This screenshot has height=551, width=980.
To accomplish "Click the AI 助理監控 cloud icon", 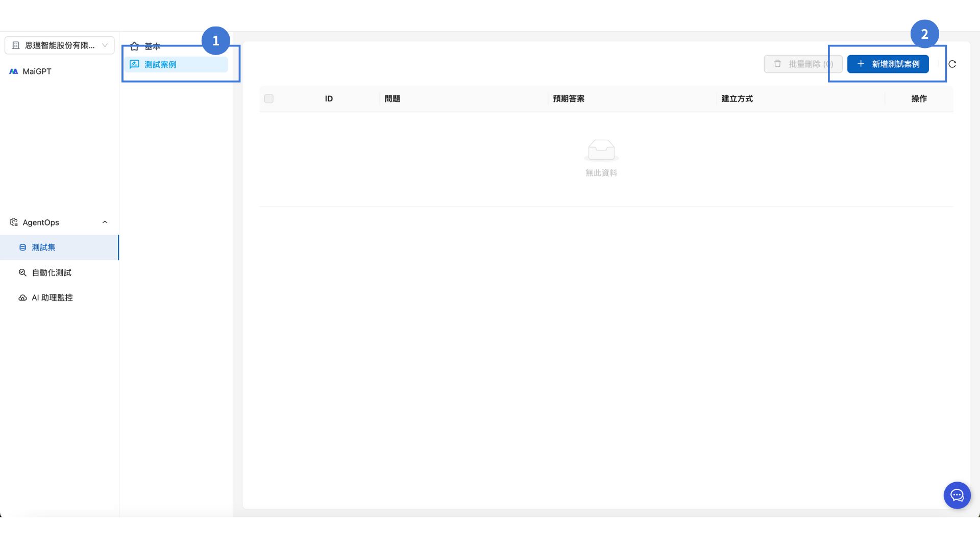I will [22, 297].
